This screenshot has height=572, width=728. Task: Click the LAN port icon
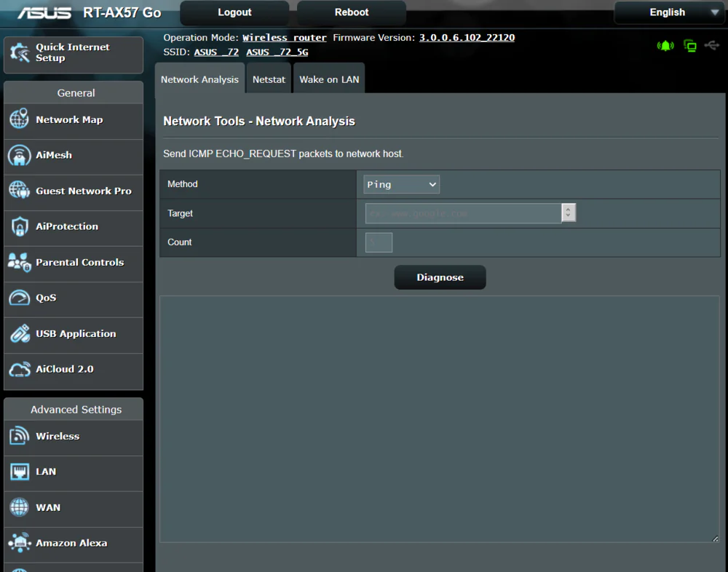[x=20, y=472]
